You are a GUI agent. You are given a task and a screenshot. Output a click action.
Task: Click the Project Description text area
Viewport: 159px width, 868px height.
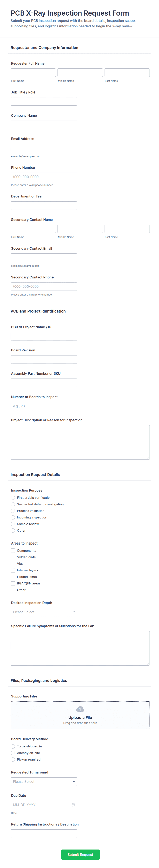(x=80, y=442)
